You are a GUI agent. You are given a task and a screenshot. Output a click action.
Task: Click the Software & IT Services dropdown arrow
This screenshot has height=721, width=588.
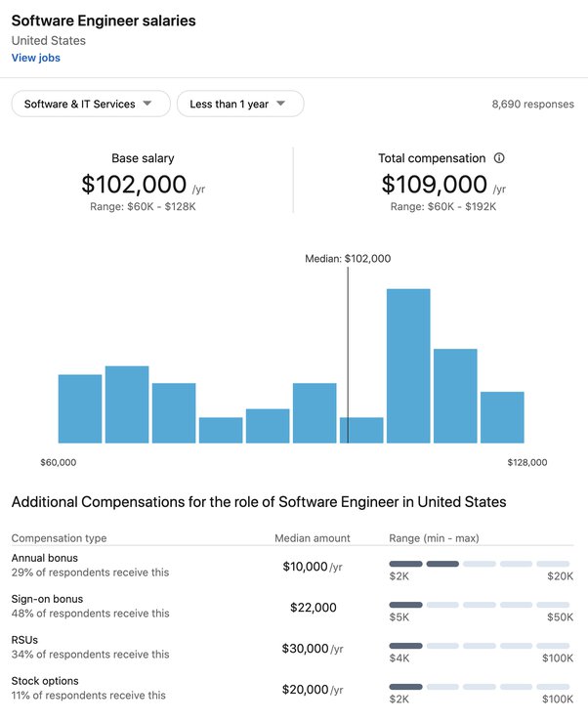[x=147, y=104]
